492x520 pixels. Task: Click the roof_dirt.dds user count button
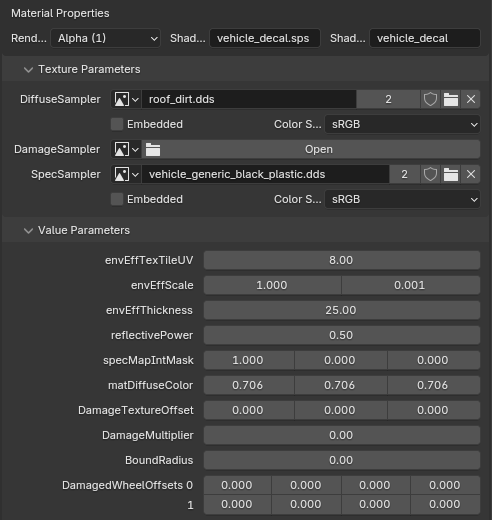pos(388,99)
